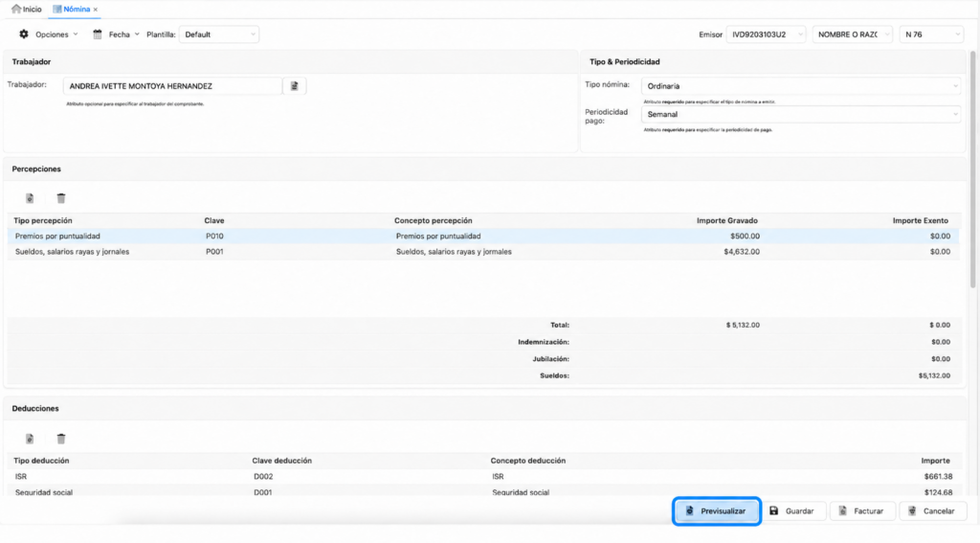Image resolution: width=980 pixels, height=543 pixels.
Task: Open the Tipo nómina Ordinaria dropdown
Action: point(801,86)
